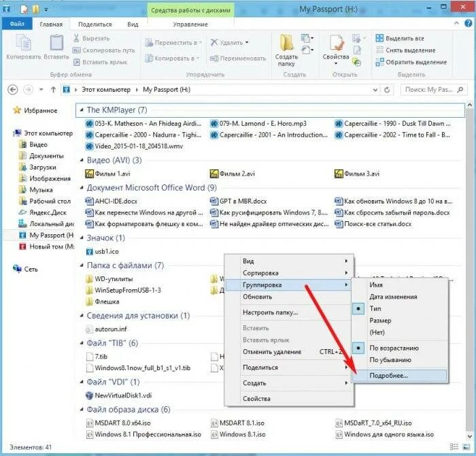
Task: Click the Копировать icon in the ribbon
Action: (23, 43)
